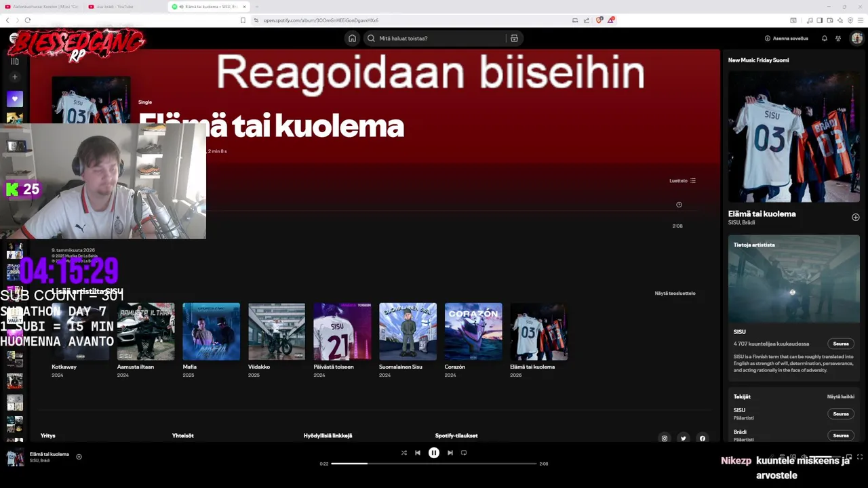The image size is (868, 488).
Task: Open browser sidebar panel icon
Action: 819,20
